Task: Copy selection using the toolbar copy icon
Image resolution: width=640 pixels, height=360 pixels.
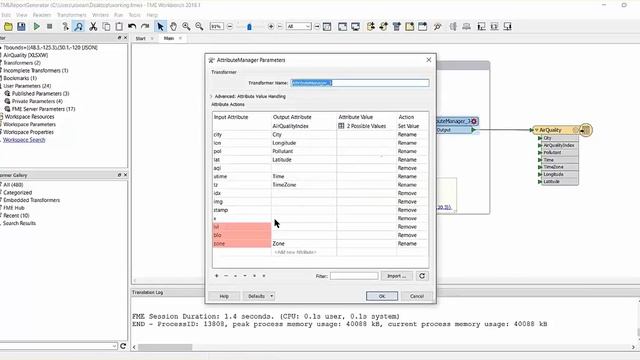Action: tap(106, 27)
